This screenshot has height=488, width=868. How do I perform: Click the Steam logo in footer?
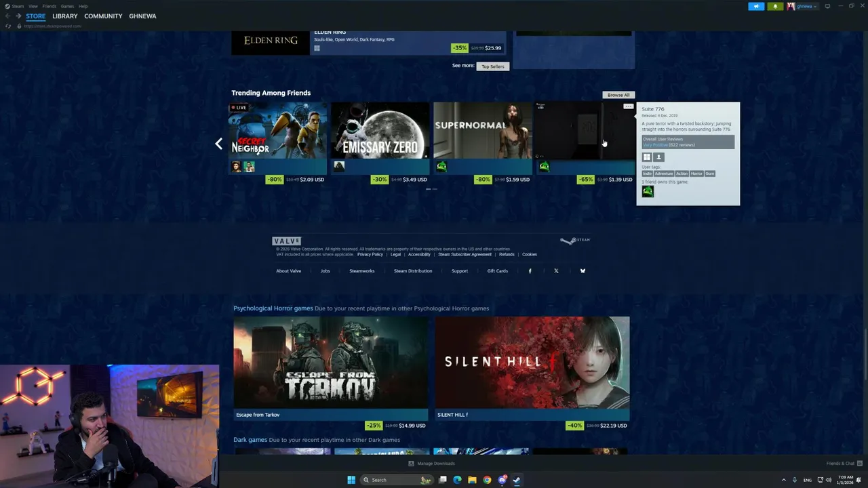pos(575,240)
